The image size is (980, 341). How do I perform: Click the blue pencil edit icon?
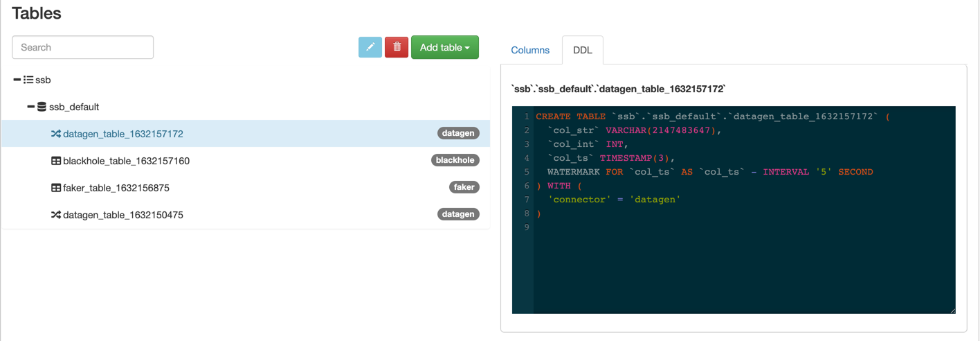370,47
